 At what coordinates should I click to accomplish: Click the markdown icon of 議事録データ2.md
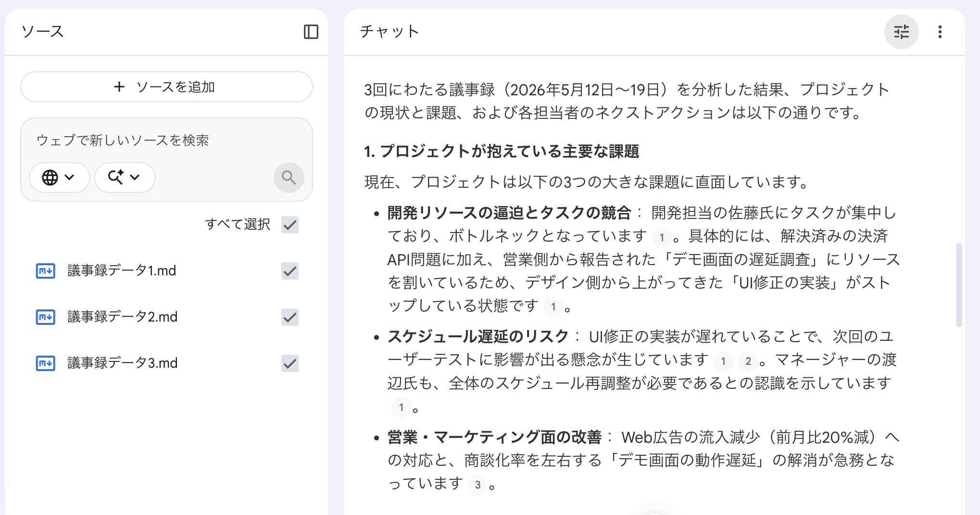click(x=46, y=317)
